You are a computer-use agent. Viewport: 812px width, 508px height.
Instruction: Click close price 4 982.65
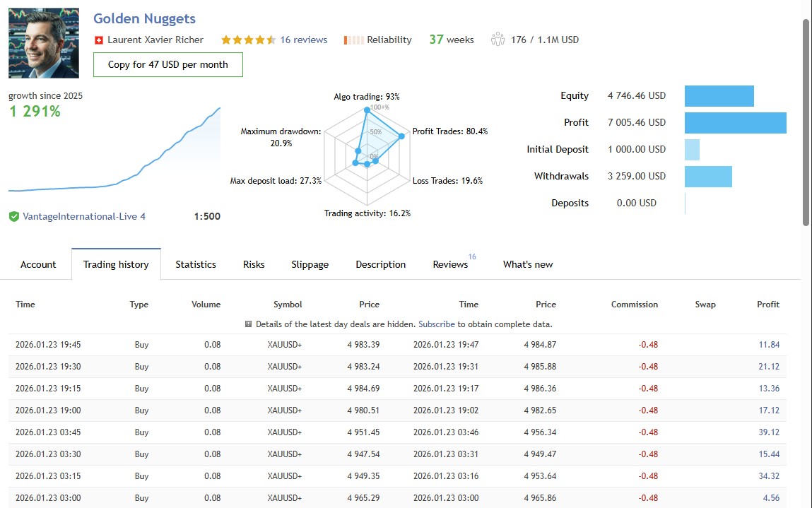(x=540, y=410)
